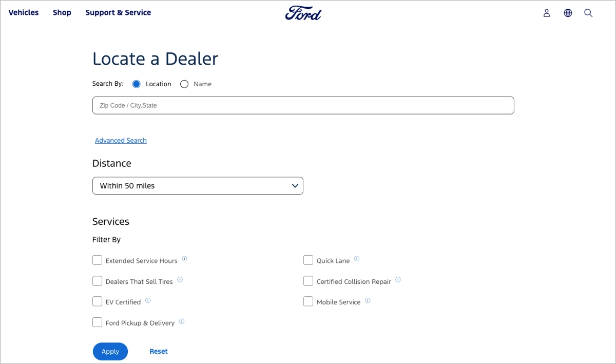This screenshot has width=616, height=364.
Task: Open the Shop menu
Action: pos(62,12)
